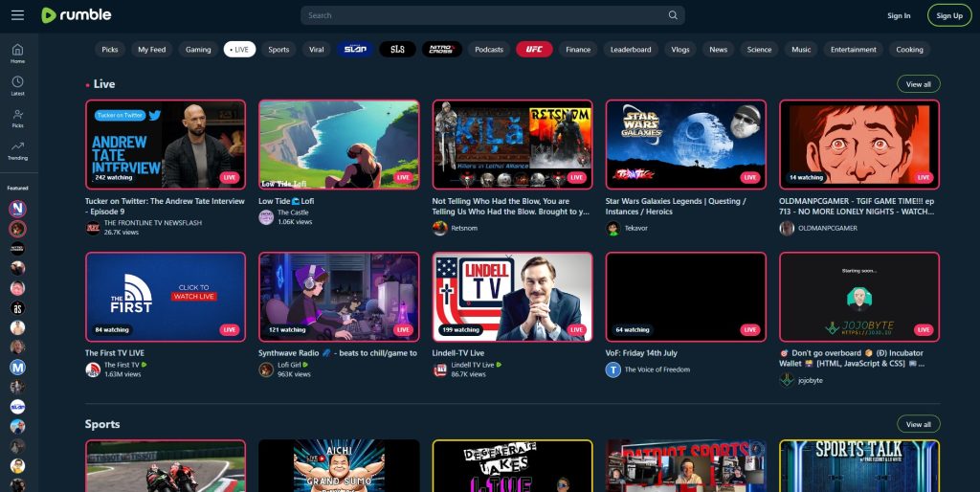Image resolution: width=980 pixels, height=492 pixels.
Task: Click The First TV channel avatar
Action: (x=93, y=369)
